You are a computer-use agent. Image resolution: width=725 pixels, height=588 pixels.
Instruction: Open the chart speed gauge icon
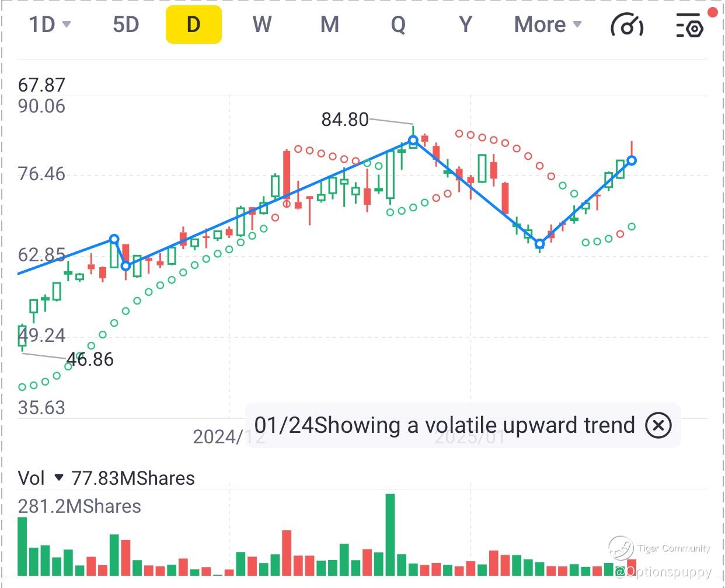tap(626, 25)
